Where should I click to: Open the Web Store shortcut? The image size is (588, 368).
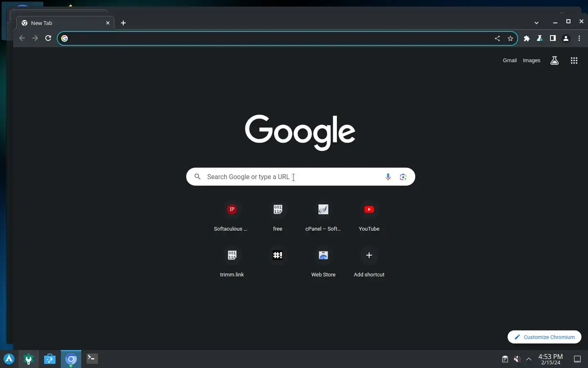point(323,263)
